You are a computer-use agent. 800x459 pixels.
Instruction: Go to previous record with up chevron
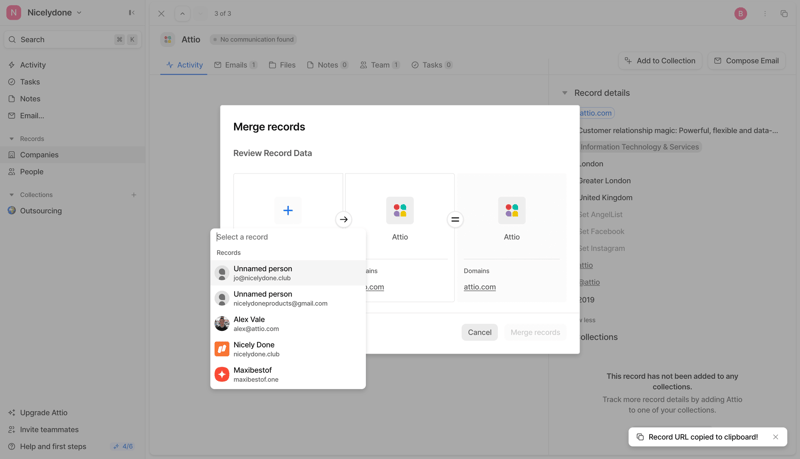[182, 14]
